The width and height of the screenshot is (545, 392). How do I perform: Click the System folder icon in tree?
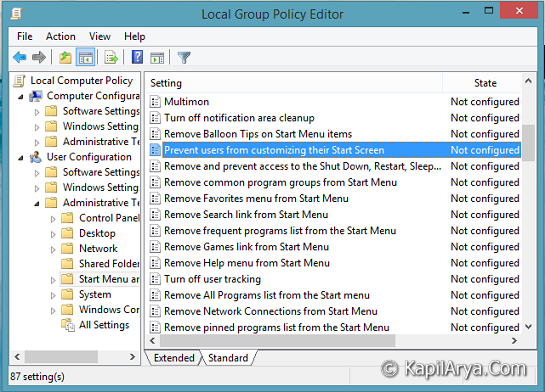coord(67,294)
